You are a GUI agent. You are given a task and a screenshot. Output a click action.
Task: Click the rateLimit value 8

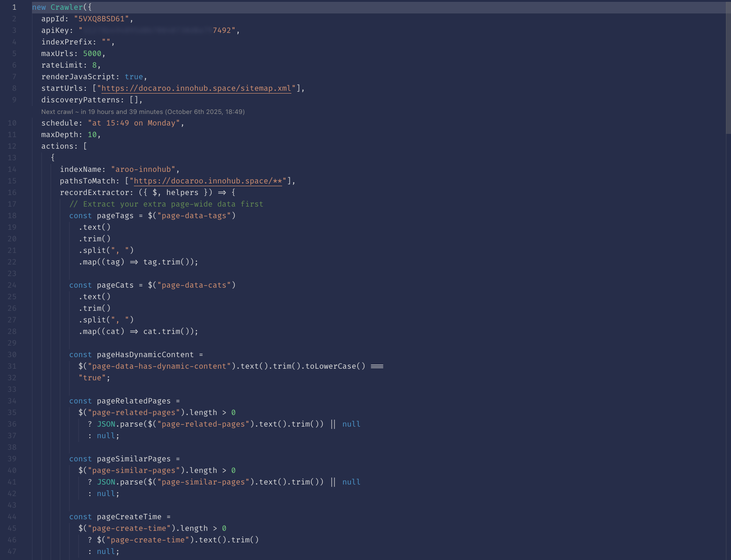tap(95, 65)
